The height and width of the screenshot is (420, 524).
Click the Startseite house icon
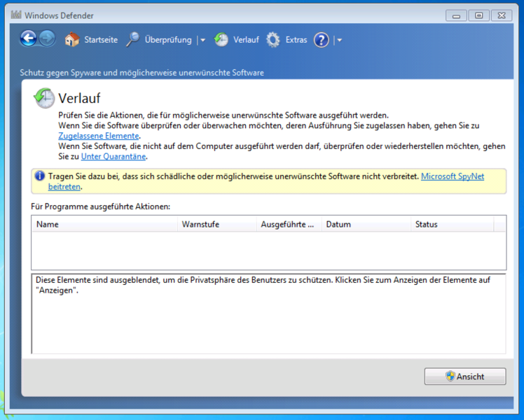(x=72, y=40)
